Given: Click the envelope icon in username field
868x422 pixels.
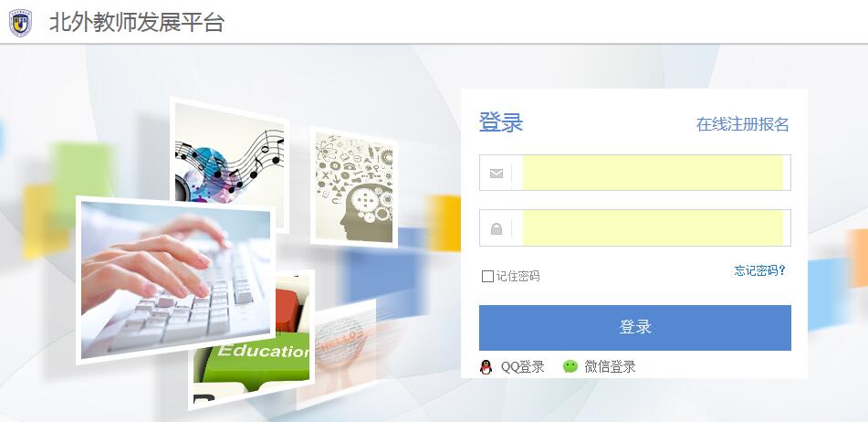Looking at the screenshot, I should pos(497,174).
